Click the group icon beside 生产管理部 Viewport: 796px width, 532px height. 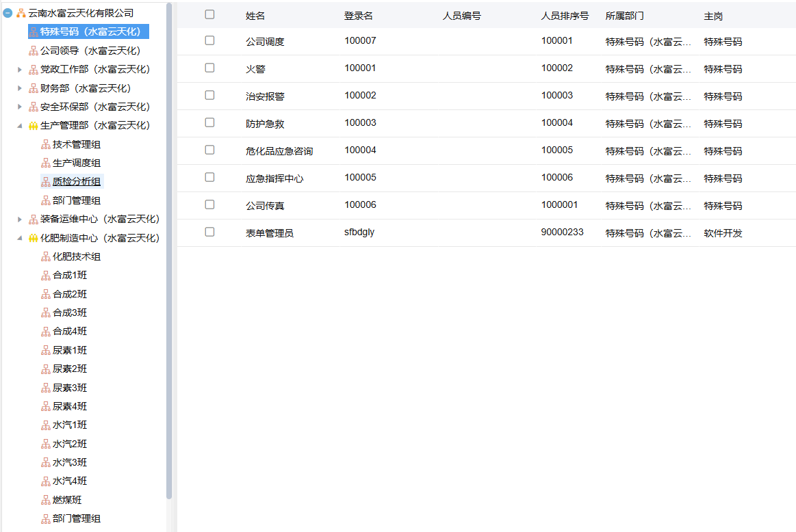pyautogui.click(x=34, y=126)
